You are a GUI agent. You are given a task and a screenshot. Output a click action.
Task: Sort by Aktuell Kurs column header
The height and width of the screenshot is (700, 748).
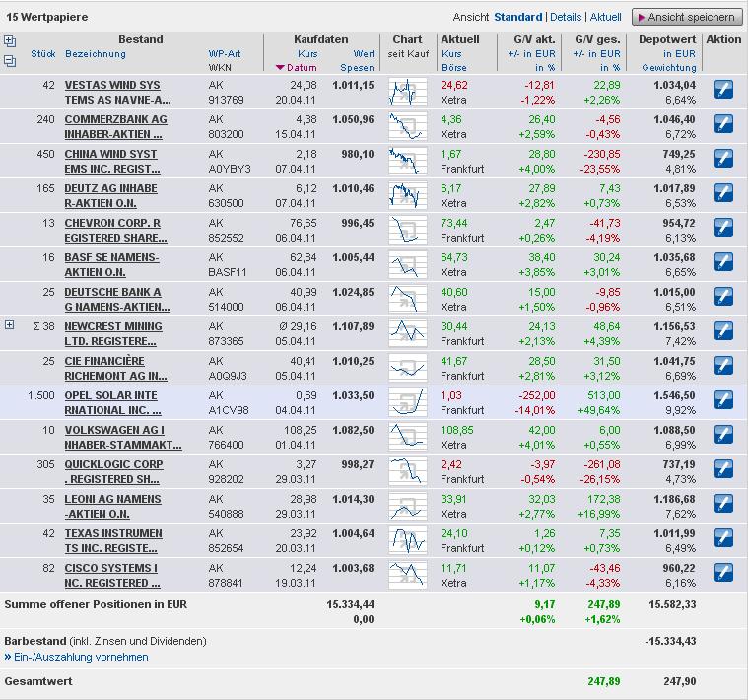451,54
